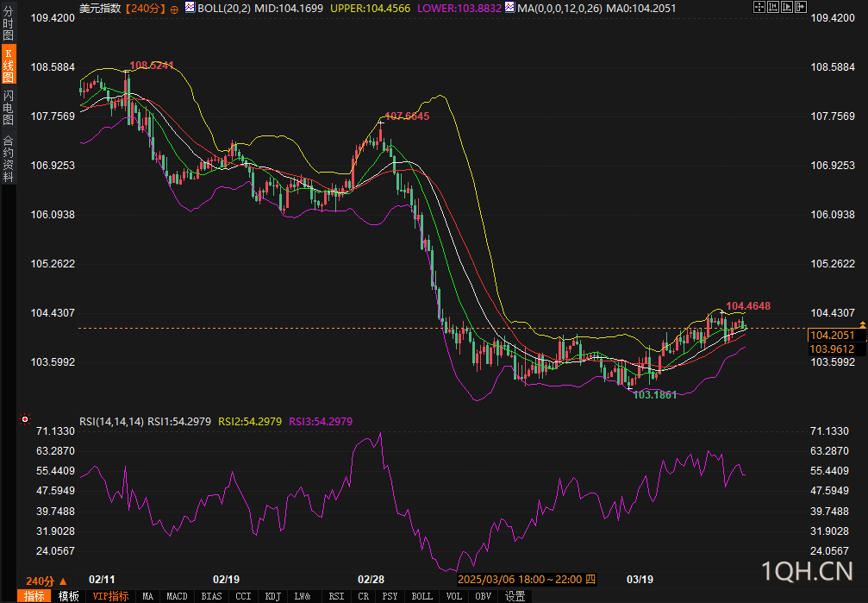Switch to the 模板 tab
This screenshot has width=868, height=603.
69,596
